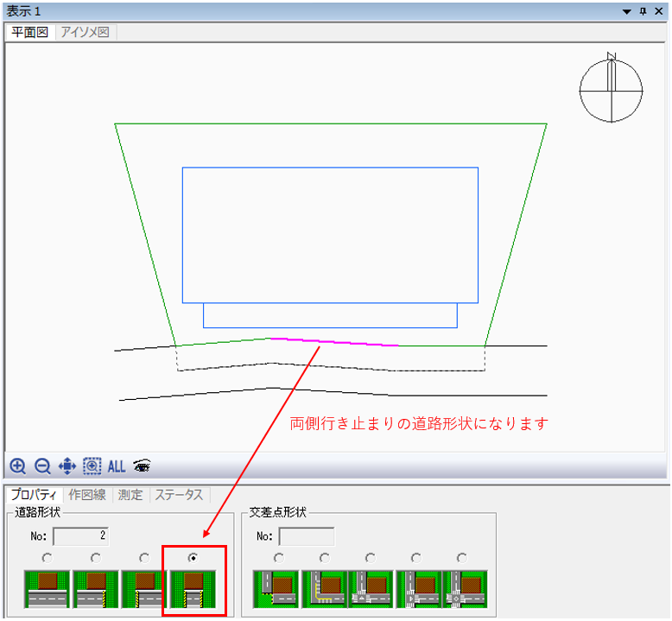Select the crossroad intersection radio button
The width and height of the screenshot is (672, 621).
[x=462, y=558]
